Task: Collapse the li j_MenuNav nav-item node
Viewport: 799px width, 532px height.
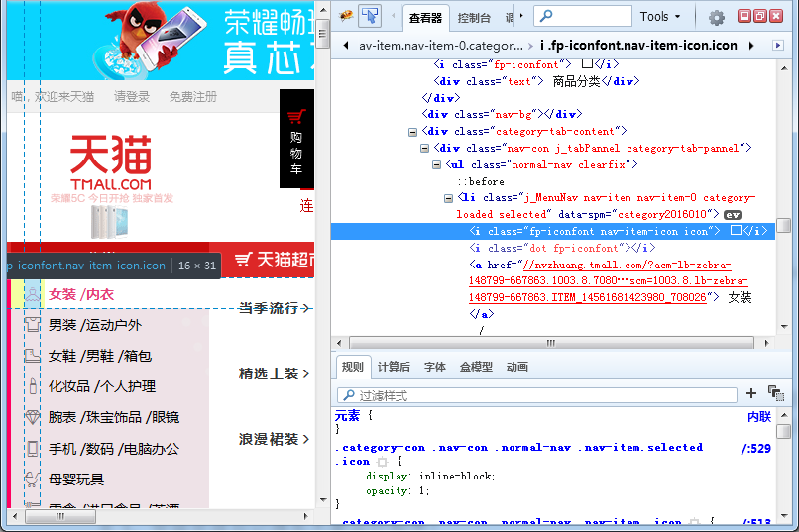Action: pyautogui.click(x=448, y=198)
